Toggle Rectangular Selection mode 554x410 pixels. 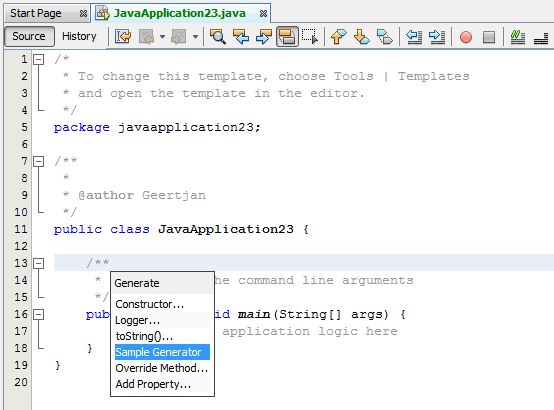310,36
